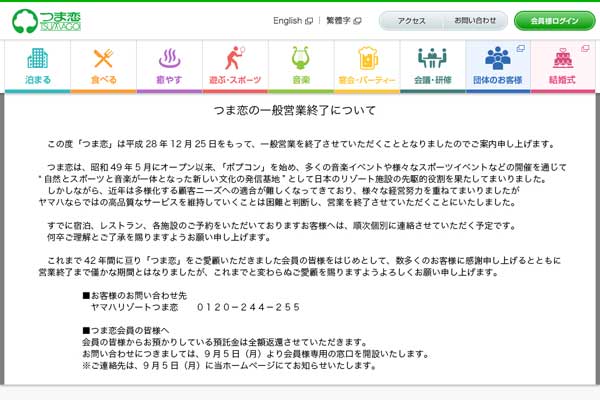This screenshot has width=600, height=400.
Task: Go to the 泊まる menu label
Action: coord(38,80)
